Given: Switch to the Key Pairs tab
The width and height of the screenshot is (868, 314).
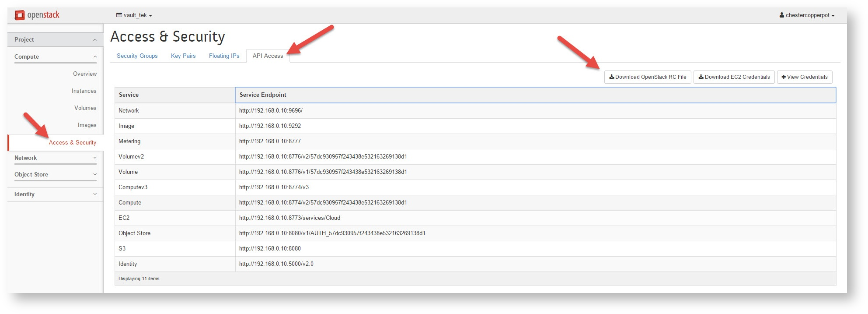Looking at the screenshot, I should 183,56.
